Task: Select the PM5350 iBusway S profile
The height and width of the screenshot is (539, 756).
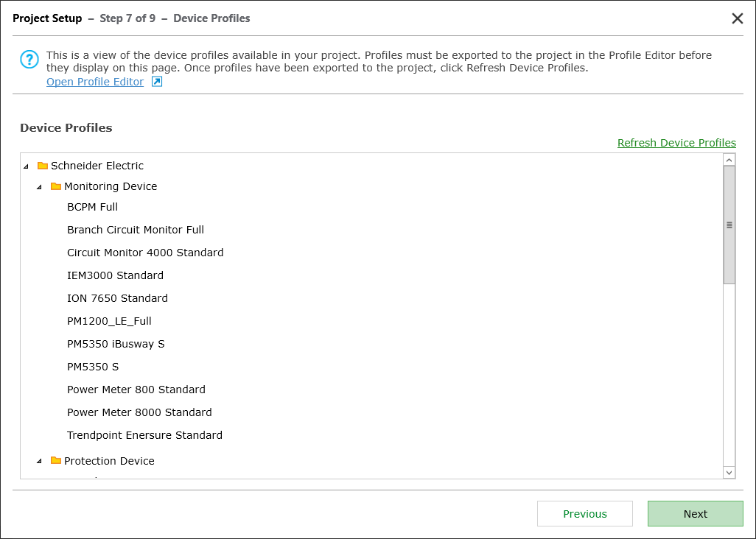Action: 116,343
